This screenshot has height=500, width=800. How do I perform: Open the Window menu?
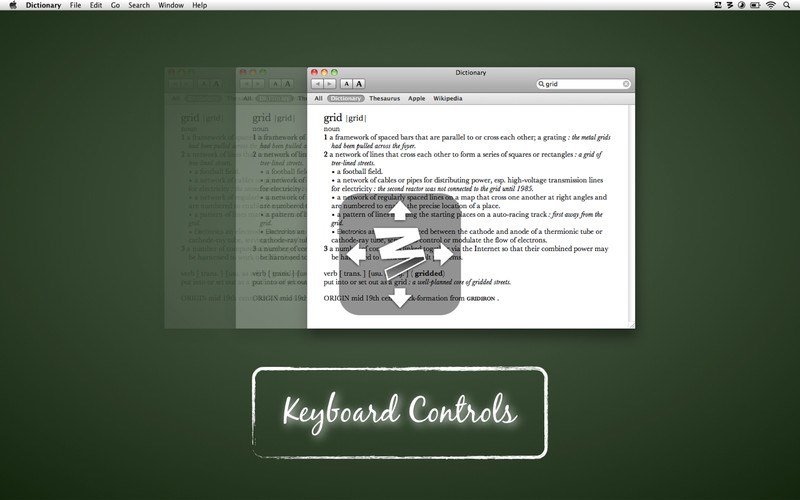click(170, 5)
